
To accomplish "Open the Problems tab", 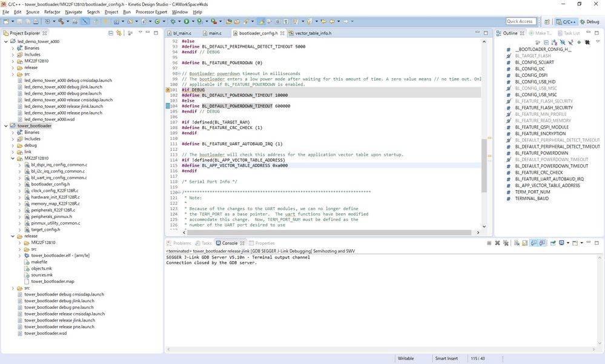I will click(179, 243).
